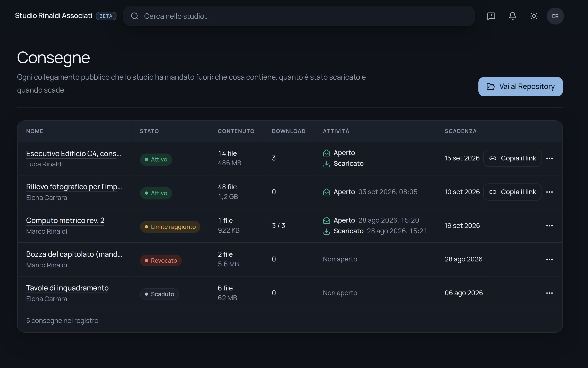This screenshot has height=368, width=588.
Task: Open Computo metrico rev. 2 link
Action: point(65,221)
